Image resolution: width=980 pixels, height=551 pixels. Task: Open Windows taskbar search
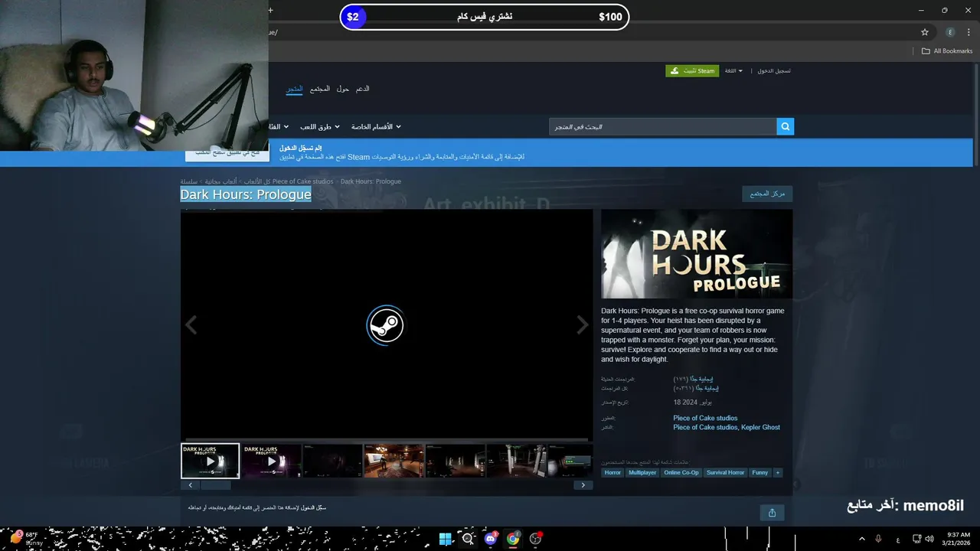click(468, 539)
